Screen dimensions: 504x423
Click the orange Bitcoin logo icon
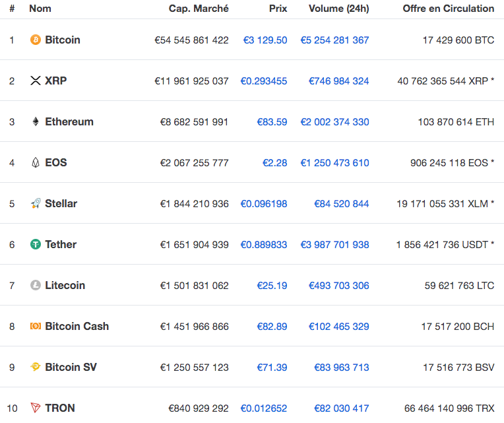point(36,40)
